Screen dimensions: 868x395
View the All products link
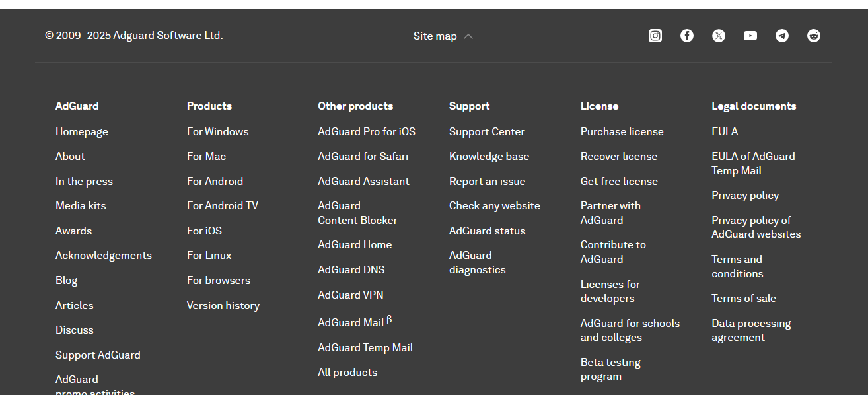coord(347,373)
